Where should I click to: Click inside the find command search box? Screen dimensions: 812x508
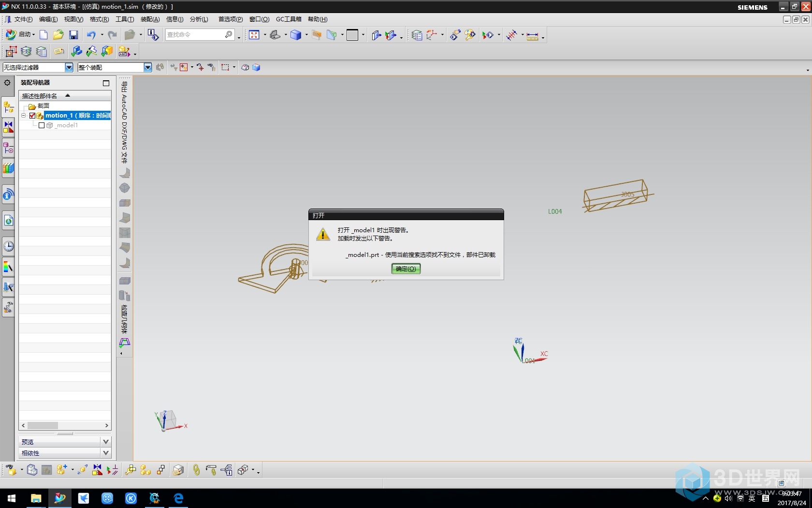(195, 35)
